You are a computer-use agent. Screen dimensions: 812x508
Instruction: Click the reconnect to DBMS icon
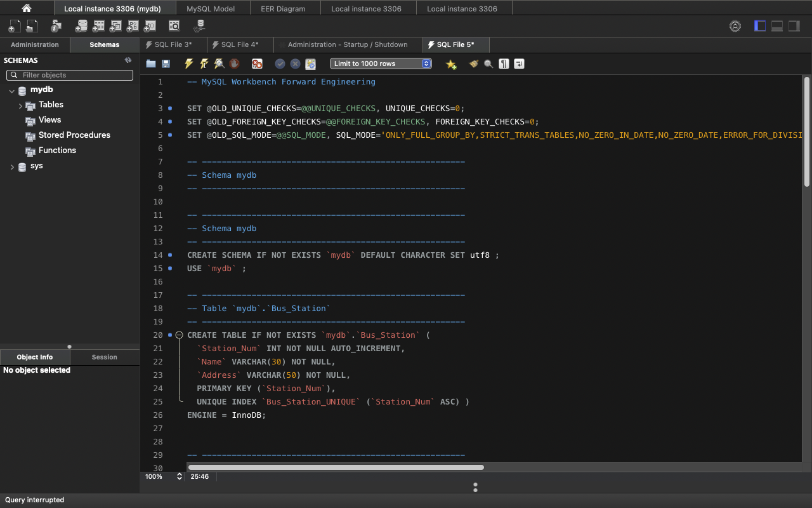click(200, 26)
